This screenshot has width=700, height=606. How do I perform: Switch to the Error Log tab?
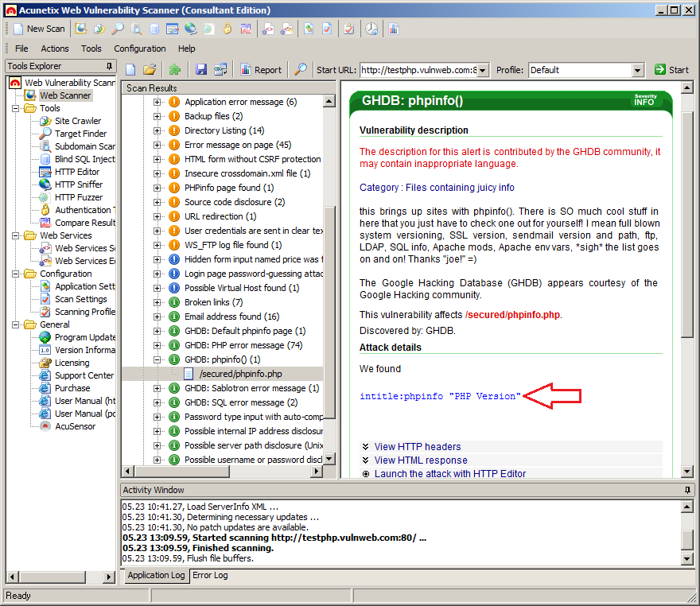(210, 576)
